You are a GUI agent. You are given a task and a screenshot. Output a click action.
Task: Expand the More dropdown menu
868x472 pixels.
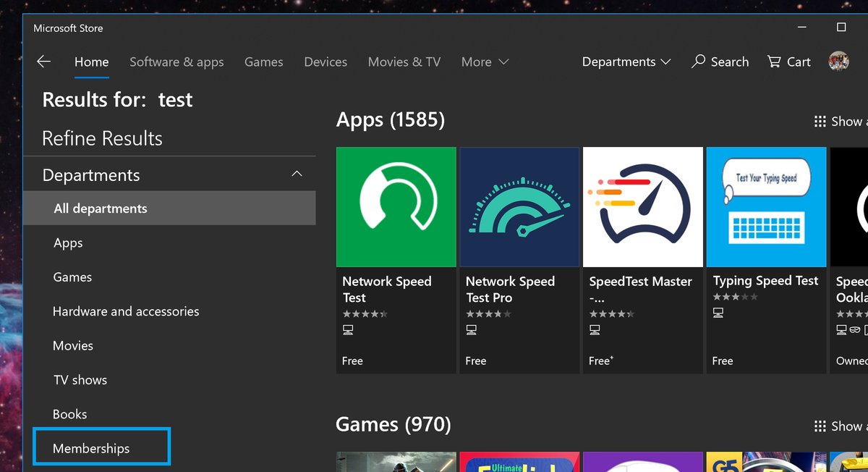(x=485, y=62)
